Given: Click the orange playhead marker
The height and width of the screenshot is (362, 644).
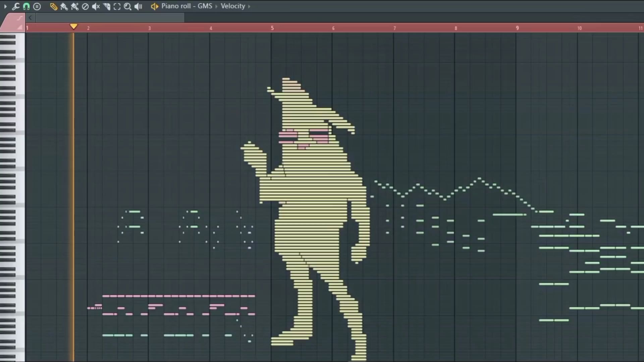Looking at the screenshot, I should (73, 26).
